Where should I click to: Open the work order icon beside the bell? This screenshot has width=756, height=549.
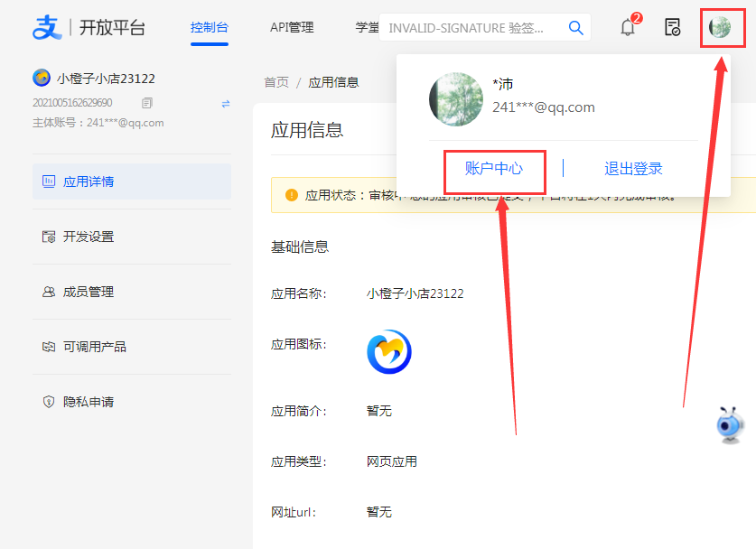click(672, 27)
